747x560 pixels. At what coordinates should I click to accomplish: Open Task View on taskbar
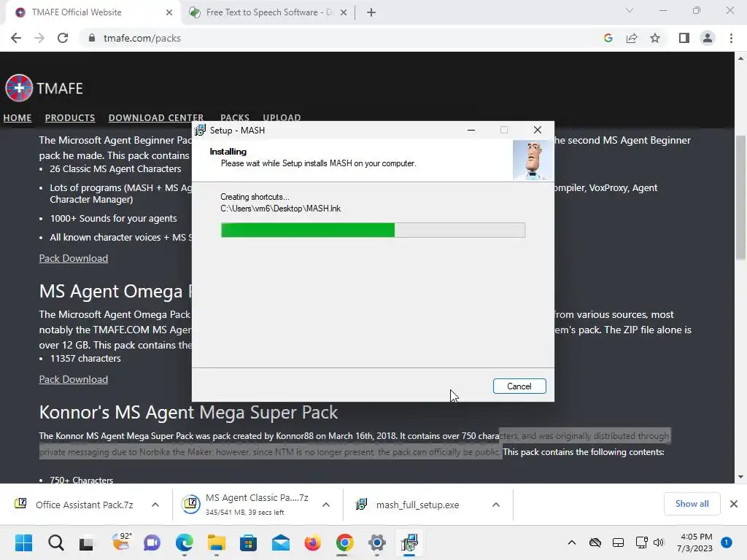point(86,542)
